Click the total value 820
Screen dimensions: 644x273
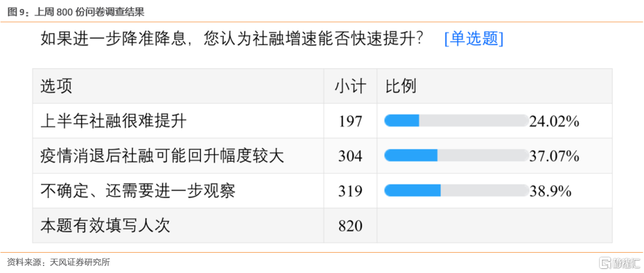[351, 225]
